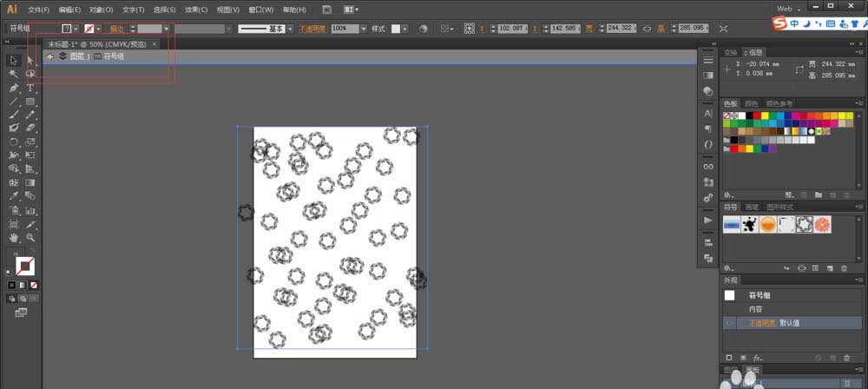868x389 pixels.
Task: Open the Bridge icon in menu bar
Action: pyautogui.click(x=327, y=10)
